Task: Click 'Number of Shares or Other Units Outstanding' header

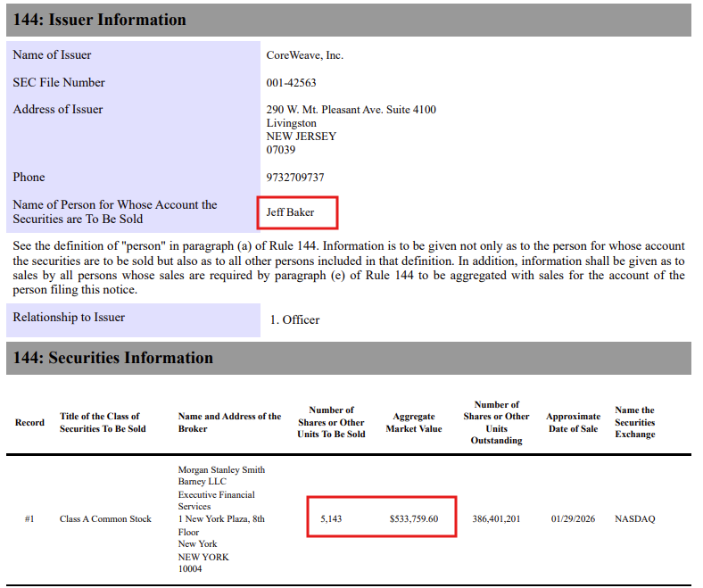Action: tap(496, 423)
